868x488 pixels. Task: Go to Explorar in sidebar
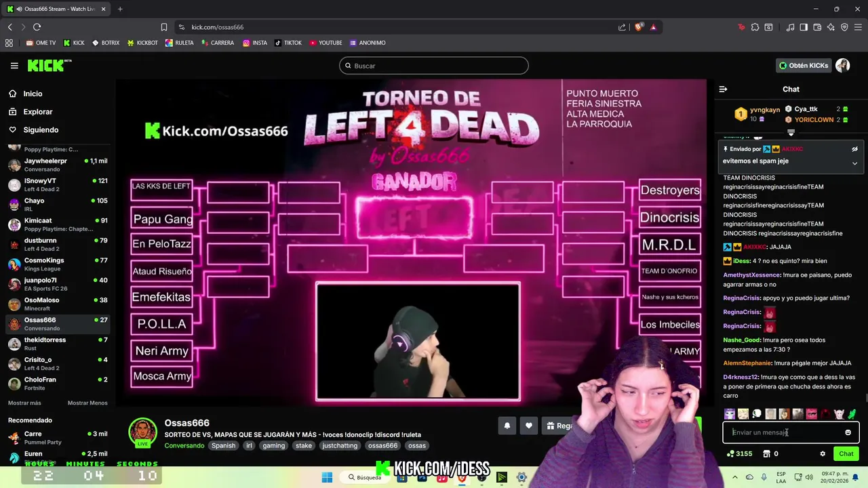point(37,112)
